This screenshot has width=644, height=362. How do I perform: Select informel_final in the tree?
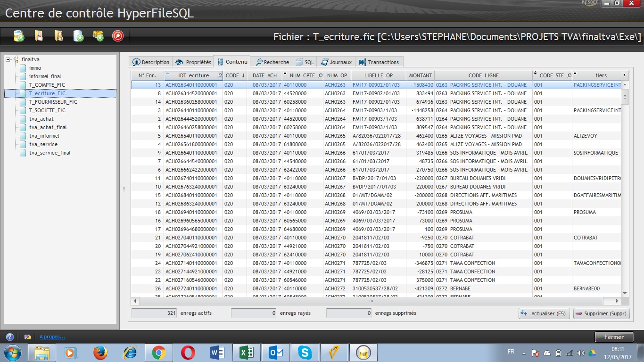45,76
